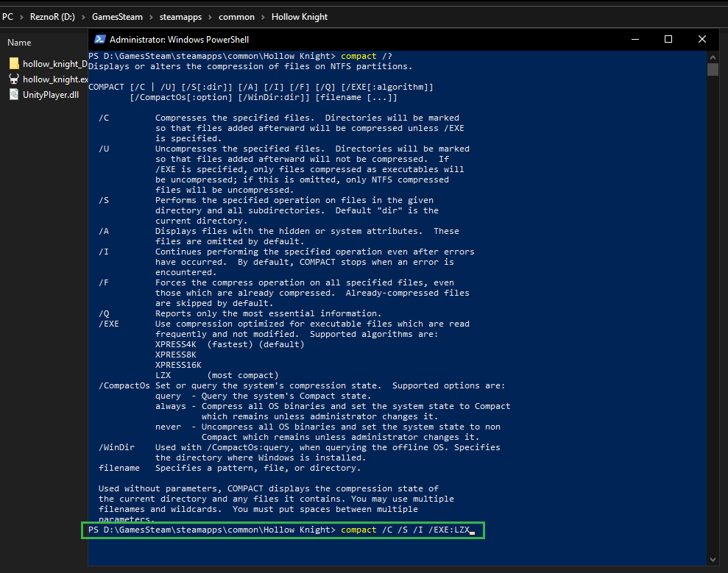This screenshot has width=728, height=573.
Task: Go to ReznoR (D:) breadcrumb
Action: (52, 17)
